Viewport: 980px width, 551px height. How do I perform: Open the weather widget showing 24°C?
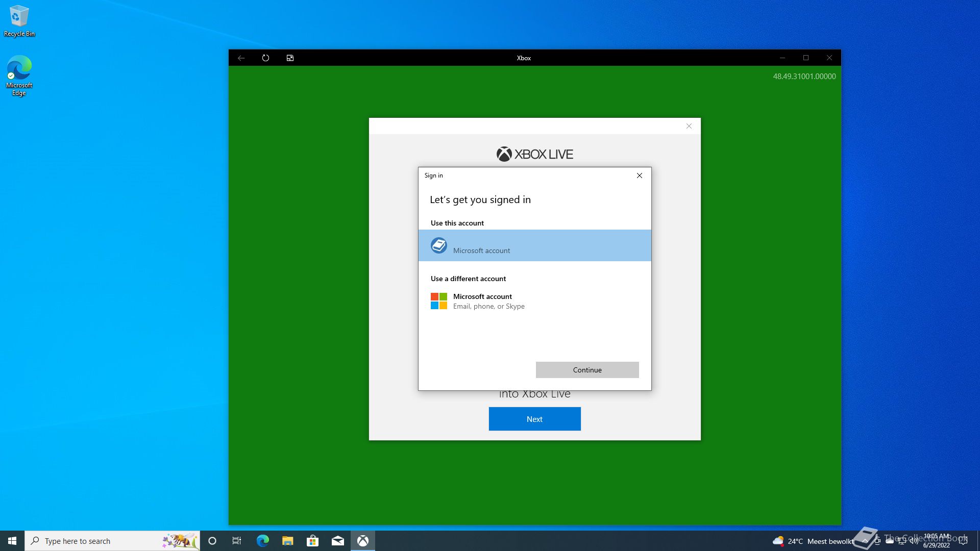coord(813,541)
